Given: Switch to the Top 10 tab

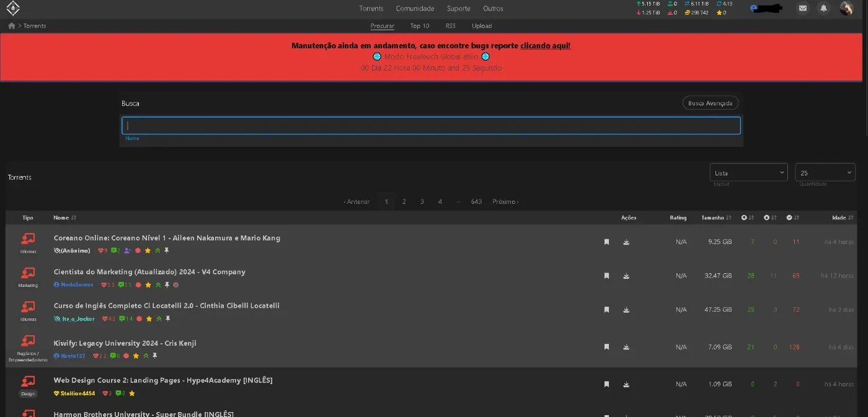Looking at the screenshot, I should click(x=420, y=26).
